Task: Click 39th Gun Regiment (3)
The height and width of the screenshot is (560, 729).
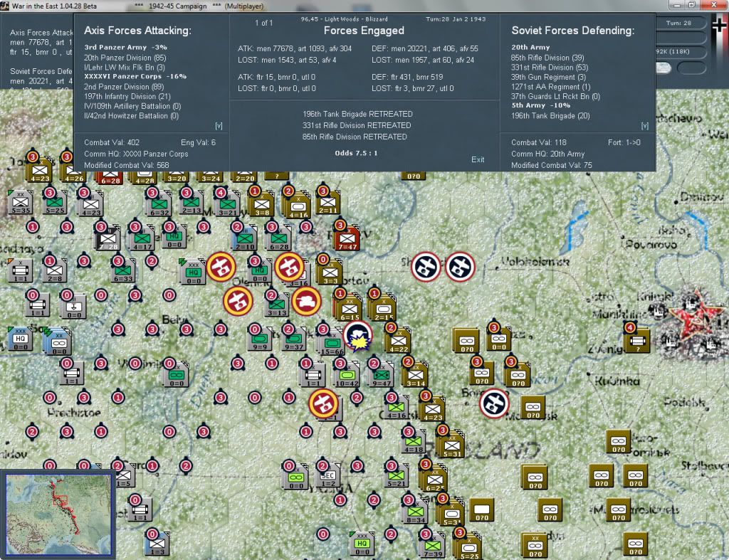Action: point(549,77)
